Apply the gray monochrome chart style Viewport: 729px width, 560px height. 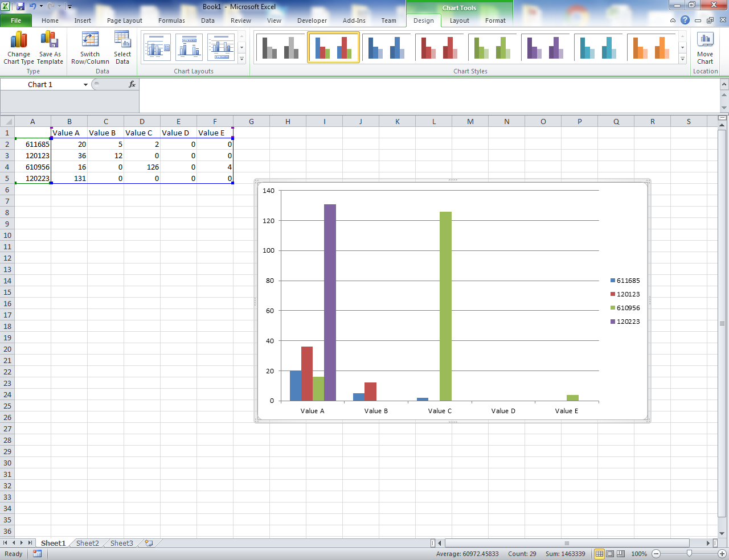coord(281,47)
